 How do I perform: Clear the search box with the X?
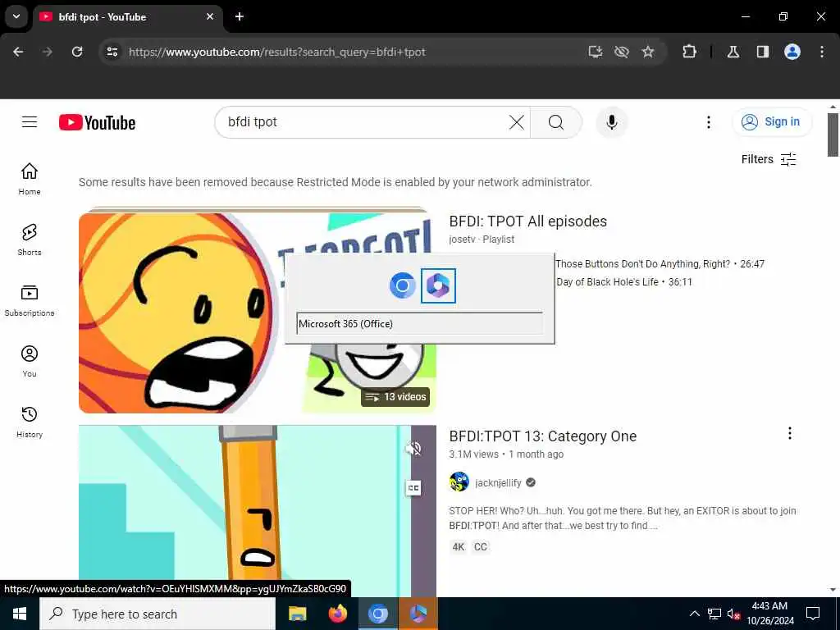(517, 122)
